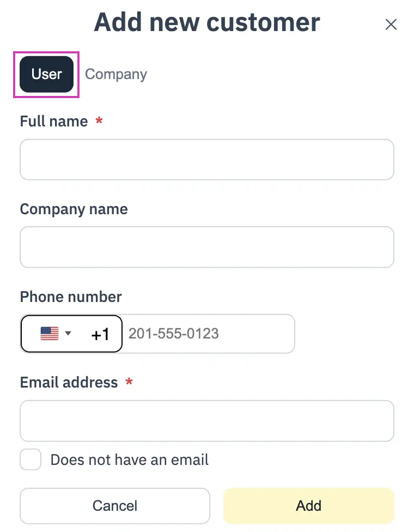Close the Add new customer dialog
414x532 pixels.
pos(391,25)
